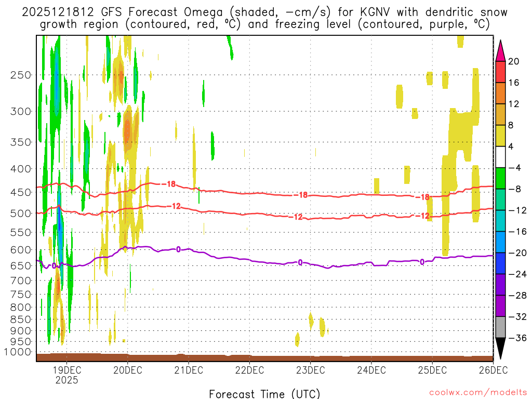Select the 21DEC date label
532x399 pixels.
(x=189, y=370)
